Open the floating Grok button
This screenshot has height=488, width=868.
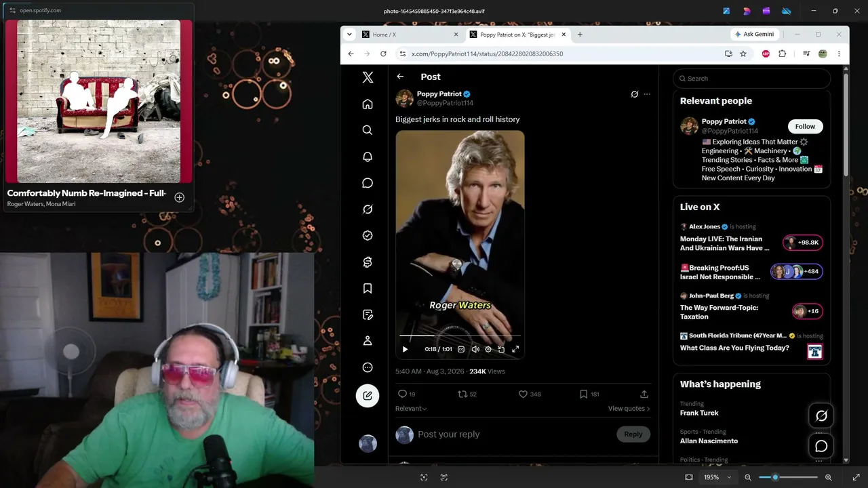pos(821,415)
